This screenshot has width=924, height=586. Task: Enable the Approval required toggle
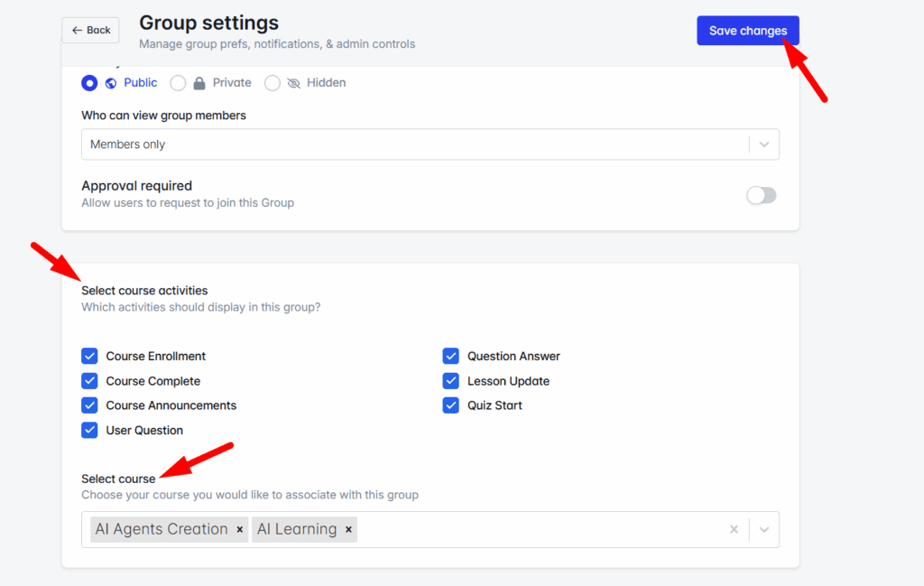[x=761, y=195]
